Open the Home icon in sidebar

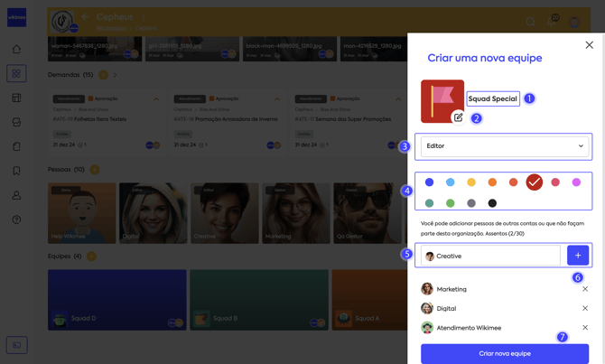(16, 50)
